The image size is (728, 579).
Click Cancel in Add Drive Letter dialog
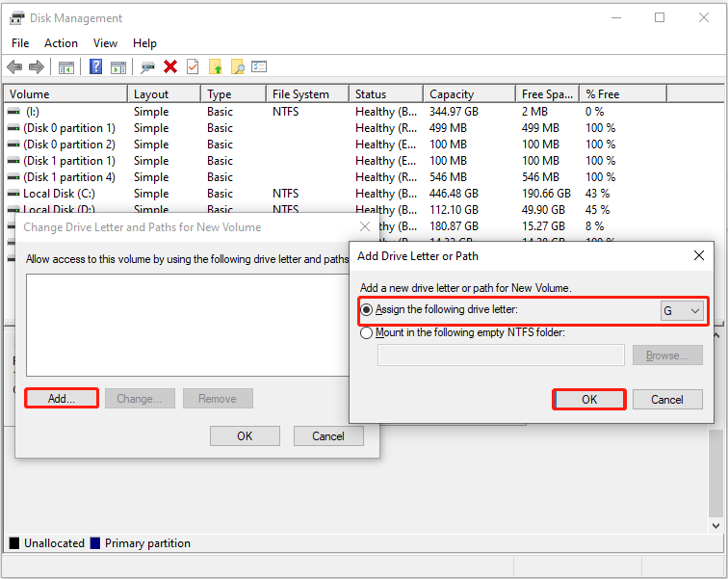tap(667, 399)
